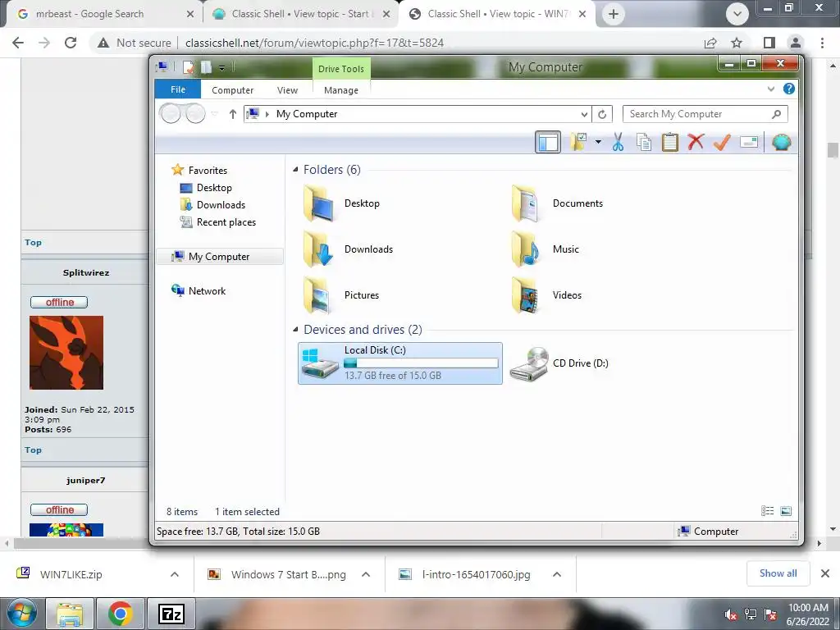Open a new Chrome tab
Viewport: 840px width, 630px height.
[x=614, y=14]
